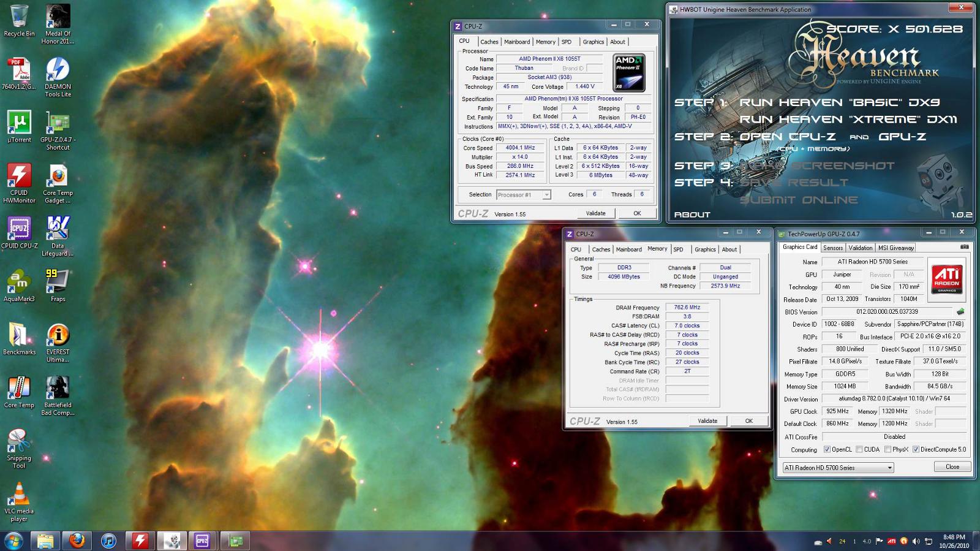Open ATI Radeon HD 5700 Series dropdown
Screen dimensions: 980x551
(838, 468)
